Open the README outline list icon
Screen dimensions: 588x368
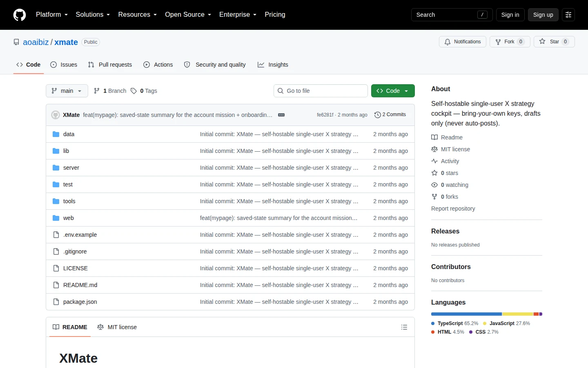tap(404, 327)
